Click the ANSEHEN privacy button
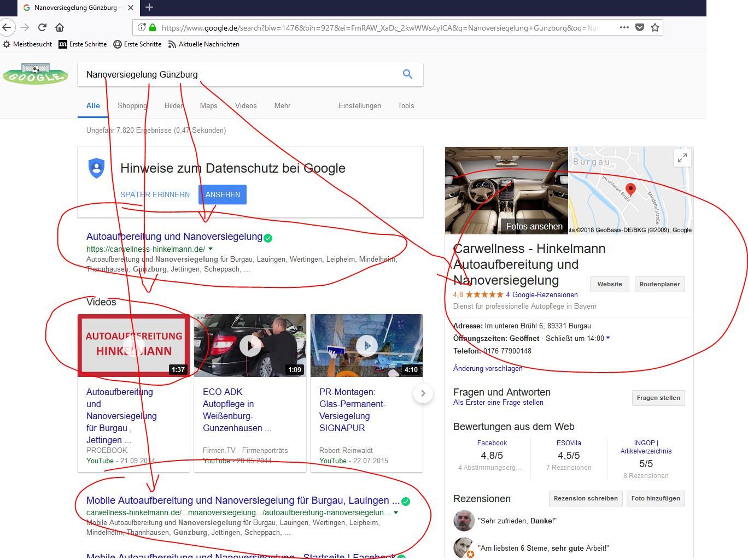Image resolution: width=748 pixels, height=560 pixels. [223, 194]
